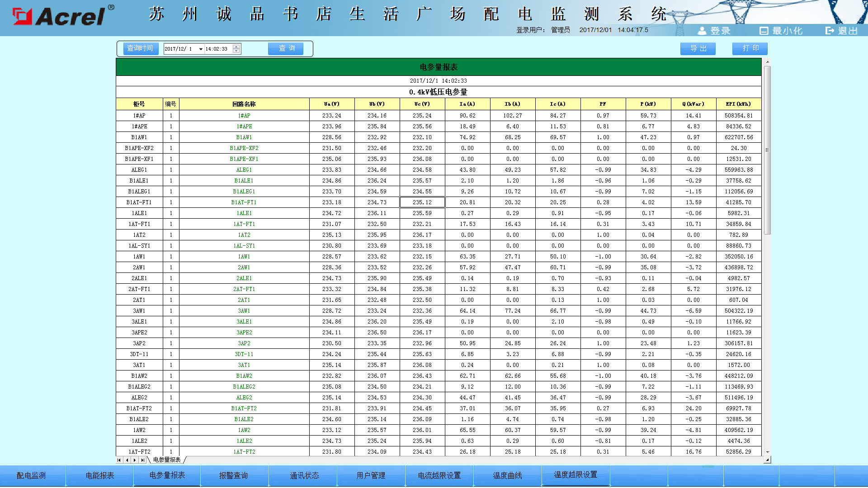The height and width of the screenshot is (488, 868).
Task: Click the 最小化 minimize icon in header
Action: click(764, 31)
